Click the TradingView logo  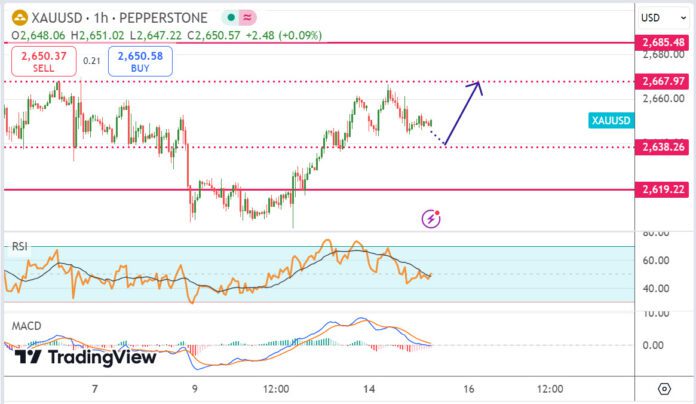pos(86,357)
